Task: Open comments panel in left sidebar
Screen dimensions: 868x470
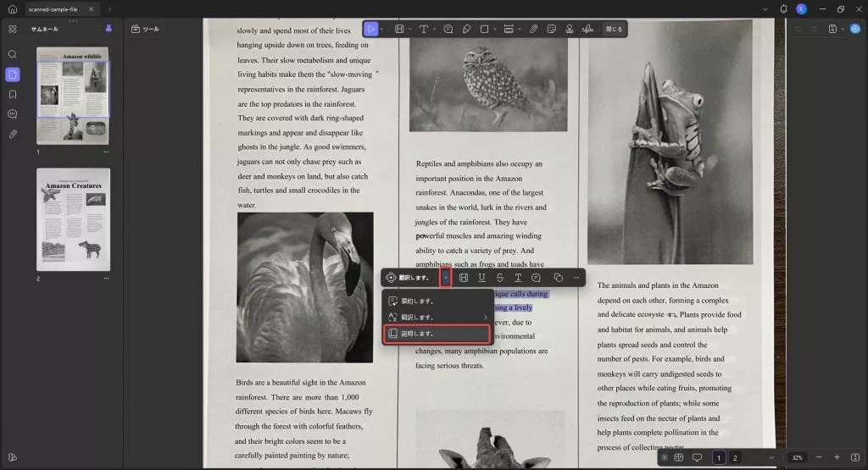Action: pyautogui.click(x=12, y=114)
